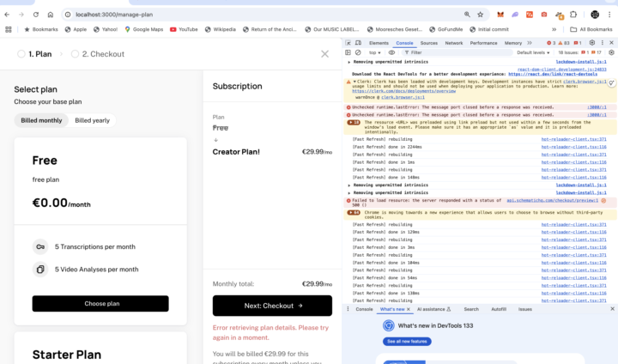The height and width of the screenshot is (364, 618).
Task: Click the inspect element picker icon
Action: pyautogui.click(x=348, y=42)
